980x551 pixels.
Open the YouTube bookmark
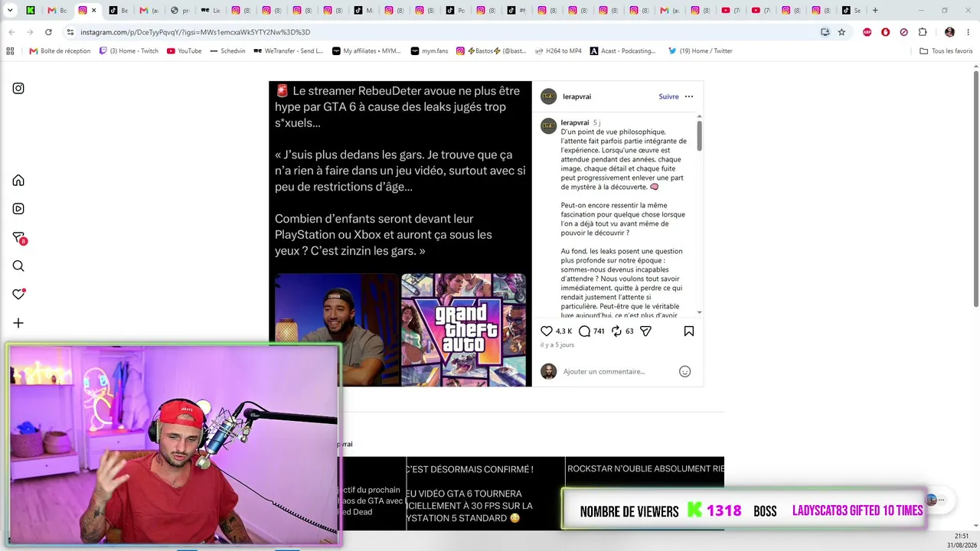(x=185, y=51)
